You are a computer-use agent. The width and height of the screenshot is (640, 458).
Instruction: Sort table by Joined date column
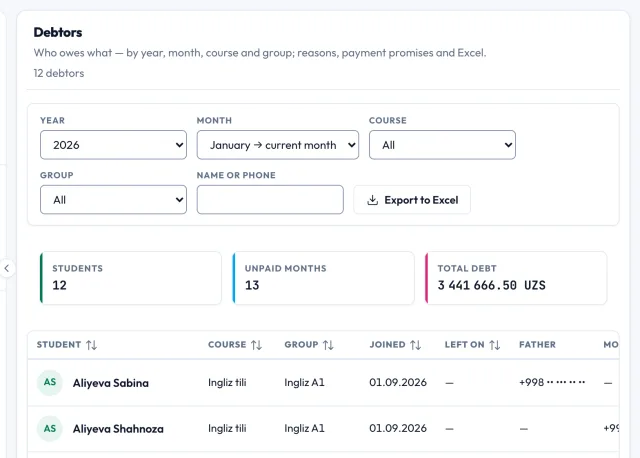395,345
